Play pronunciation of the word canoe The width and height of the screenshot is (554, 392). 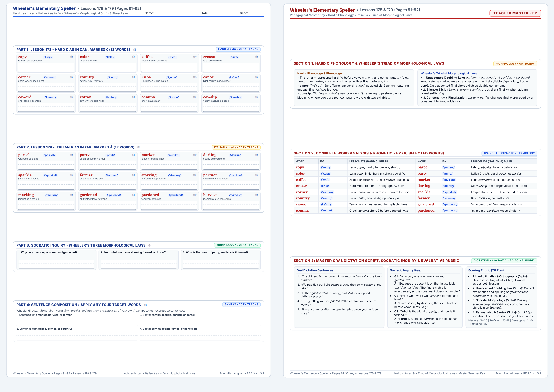click(256, 77)
